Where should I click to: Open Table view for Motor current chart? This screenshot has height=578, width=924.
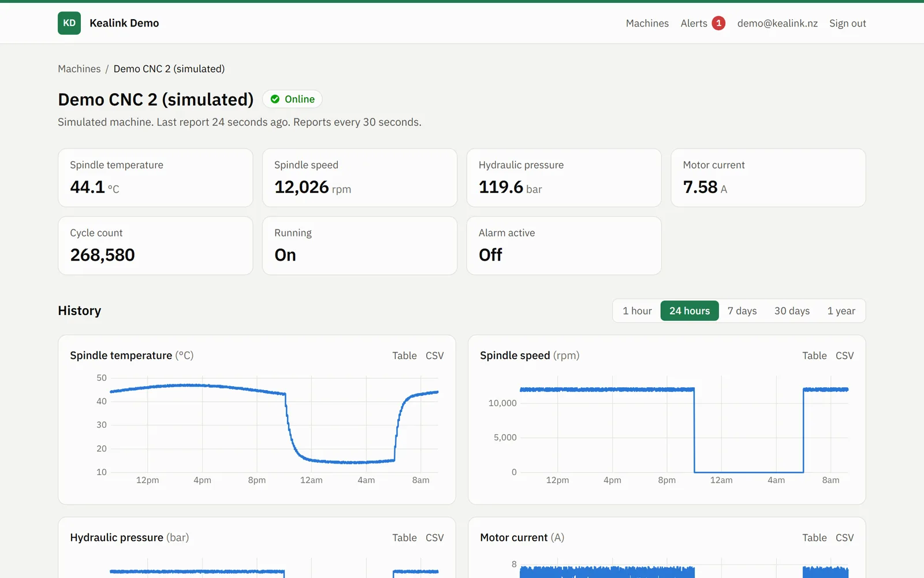(x=814, y=538)
